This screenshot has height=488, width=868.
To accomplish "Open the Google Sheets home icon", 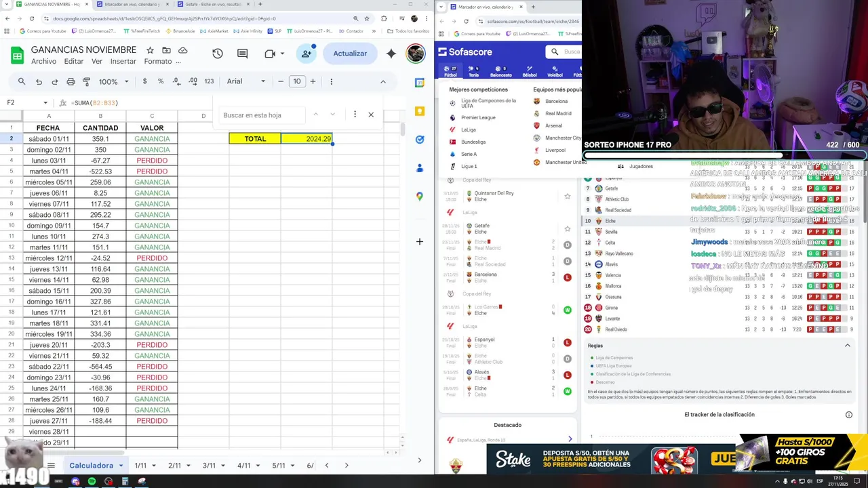I will pos(17,55).
